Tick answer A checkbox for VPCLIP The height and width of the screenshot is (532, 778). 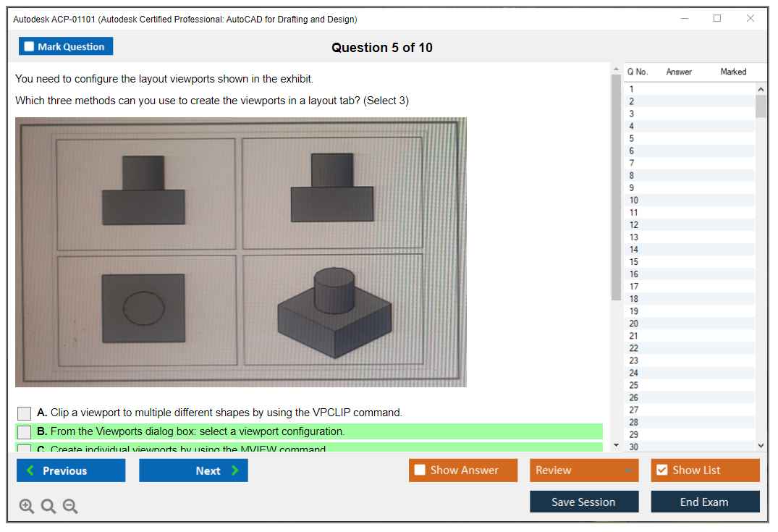25,413
